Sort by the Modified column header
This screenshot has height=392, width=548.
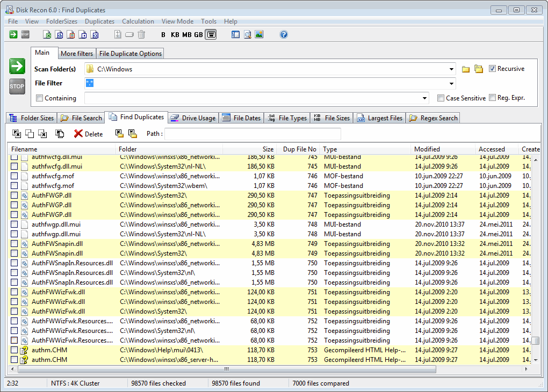tap(443, 149)
